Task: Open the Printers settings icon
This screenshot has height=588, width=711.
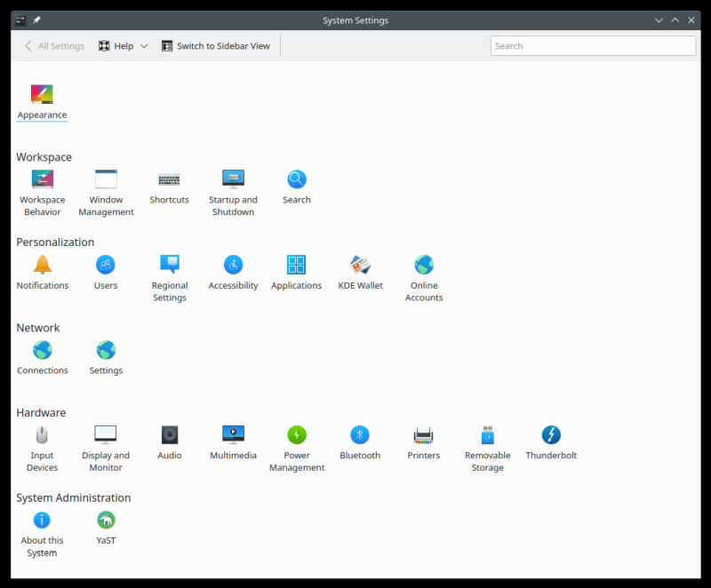Action: (x=424, y=435)
